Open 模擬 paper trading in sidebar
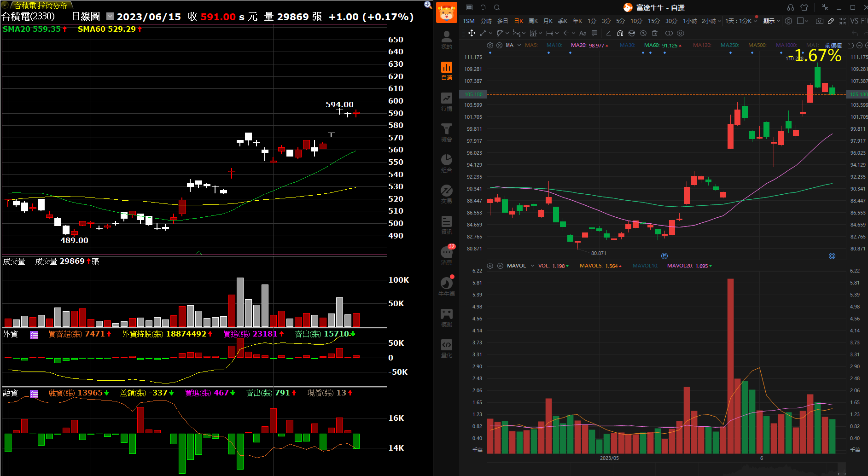Viewport: 868px width, 476px height. 446,318
